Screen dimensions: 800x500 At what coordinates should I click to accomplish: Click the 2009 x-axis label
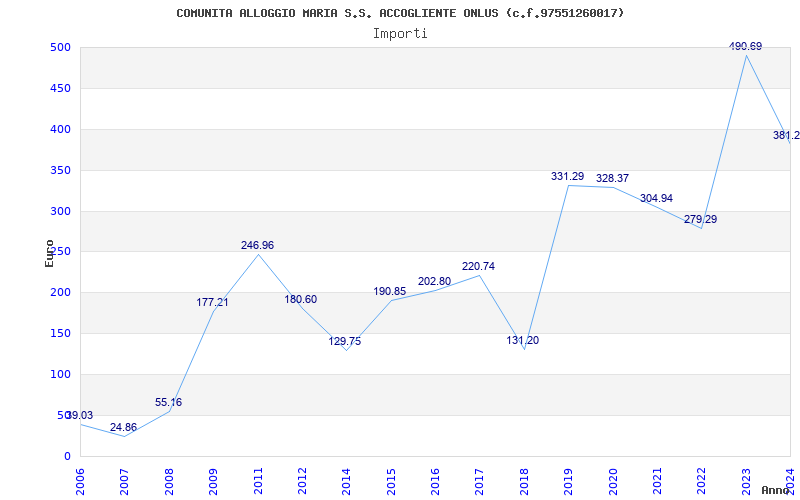(x=213, y=481)
